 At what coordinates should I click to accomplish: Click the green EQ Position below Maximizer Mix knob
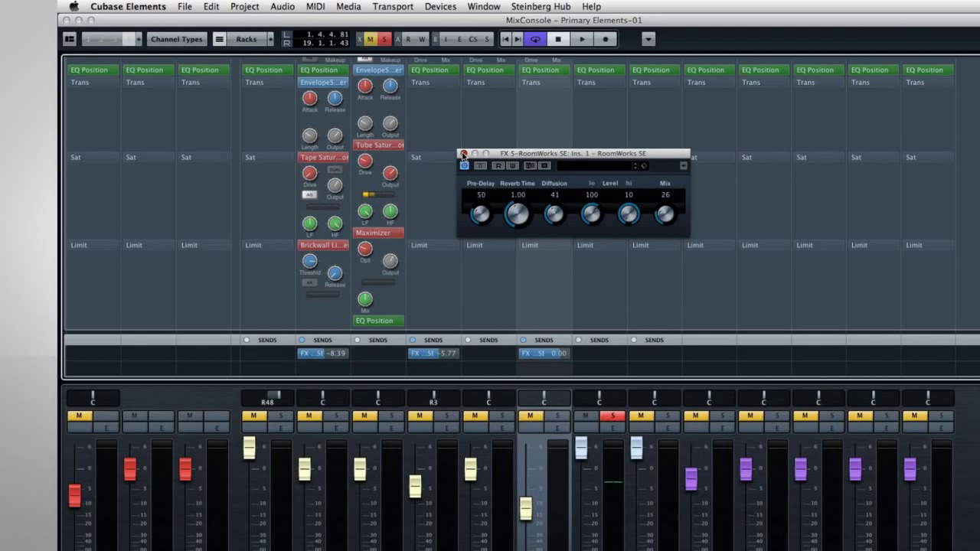click(x=378, y=321)
